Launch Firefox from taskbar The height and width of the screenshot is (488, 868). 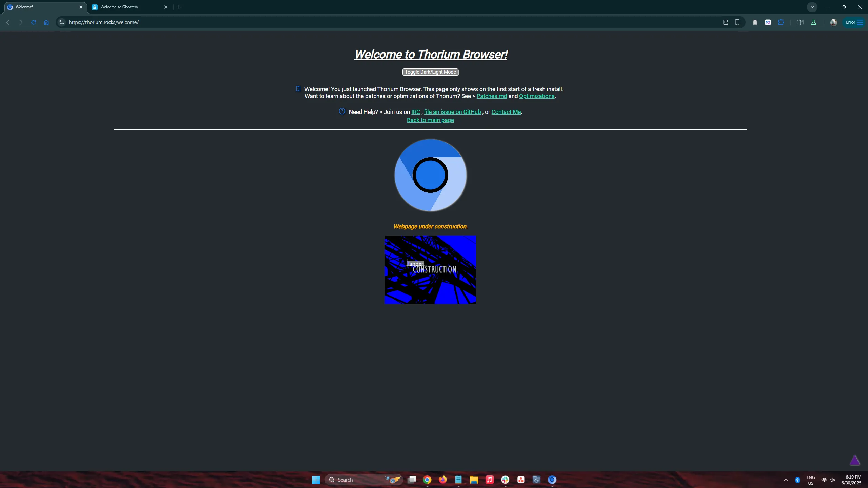443,480
